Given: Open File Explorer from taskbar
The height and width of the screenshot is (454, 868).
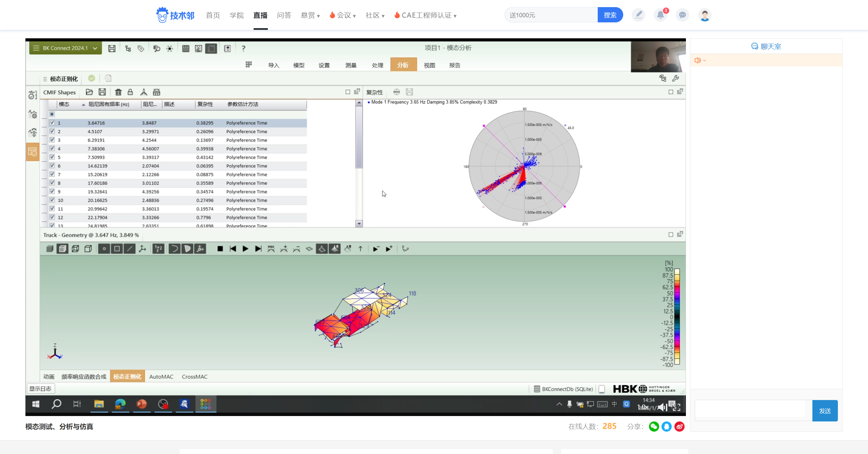Looking at the screenshot, I should [x=99, y=404].
